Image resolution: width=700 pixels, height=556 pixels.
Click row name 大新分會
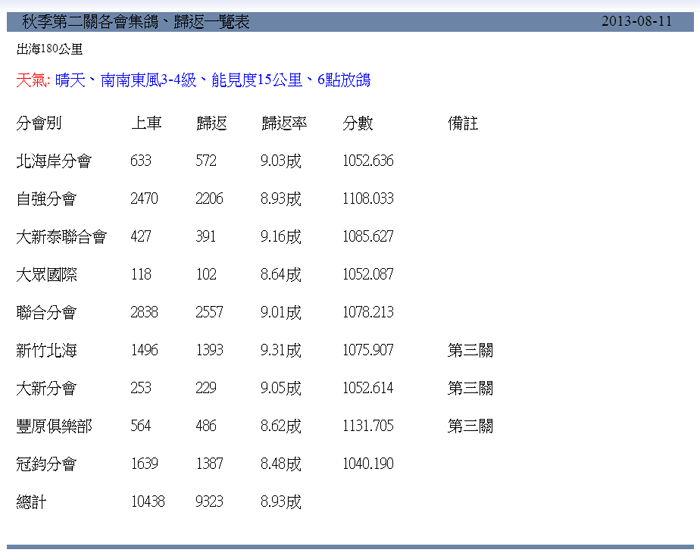(x=46, y=388)
